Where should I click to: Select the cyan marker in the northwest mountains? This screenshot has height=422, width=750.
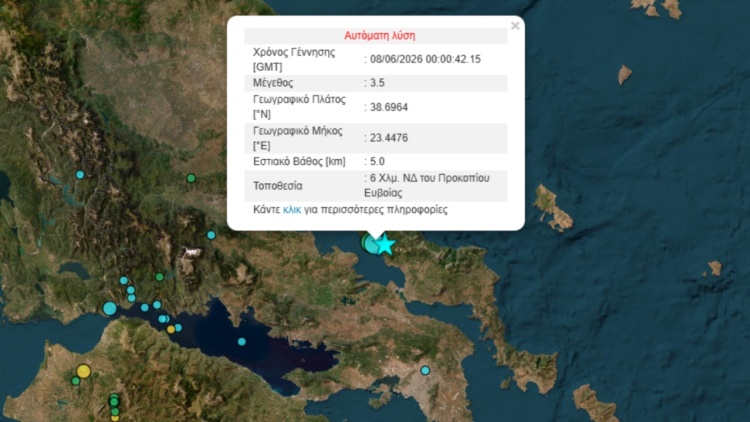click(80, 175)
